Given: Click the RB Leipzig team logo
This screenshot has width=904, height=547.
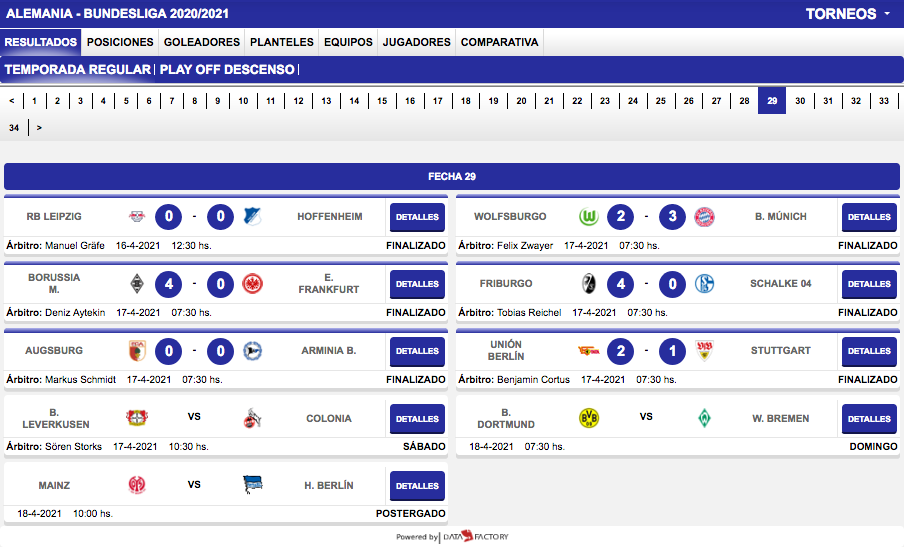Looking at the screenshot, I should click(137, 217).
